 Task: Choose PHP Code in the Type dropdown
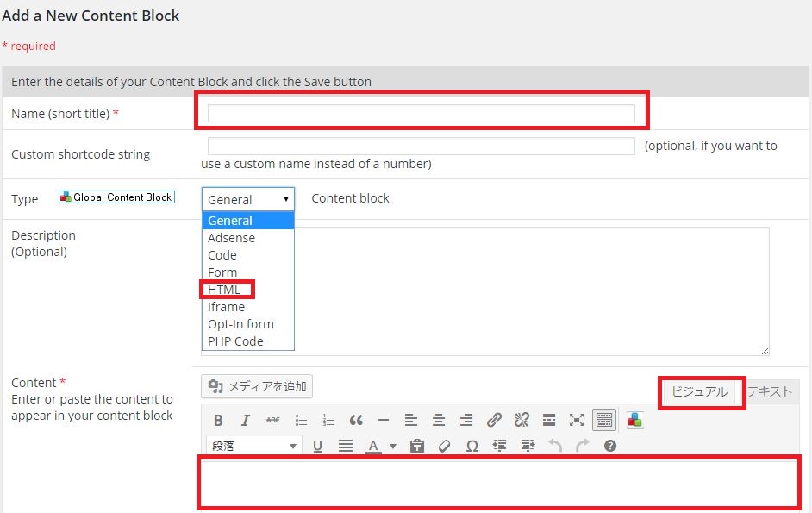pos(235,341)
